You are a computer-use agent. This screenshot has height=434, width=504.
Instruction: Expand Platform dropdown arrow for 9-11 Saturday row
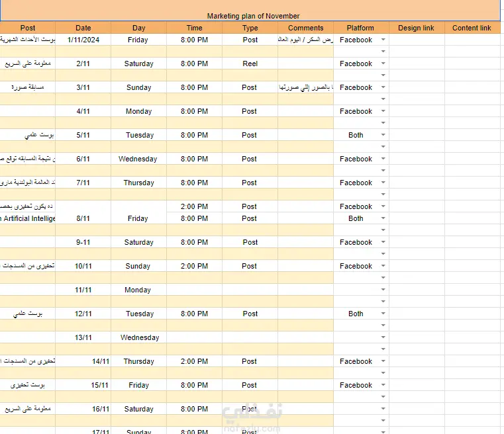(x=383, y=242)
